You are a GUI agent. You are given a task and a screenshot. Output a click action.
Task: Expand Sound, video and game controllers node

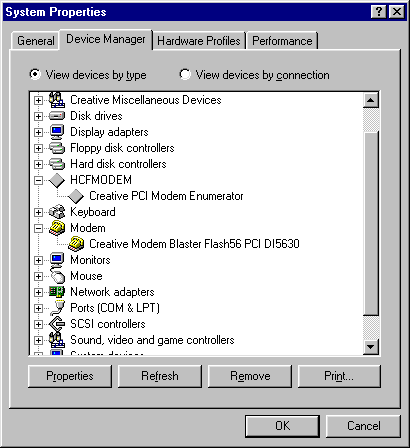(x=38, y=340)
